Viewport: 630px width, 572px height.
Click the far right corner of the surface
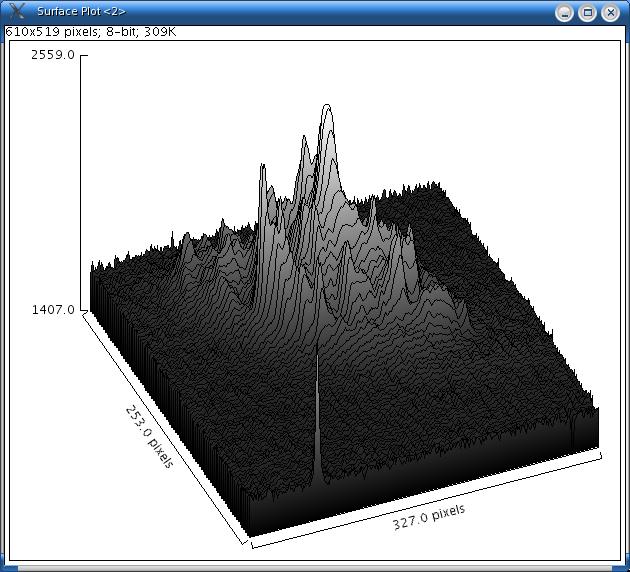597,410
